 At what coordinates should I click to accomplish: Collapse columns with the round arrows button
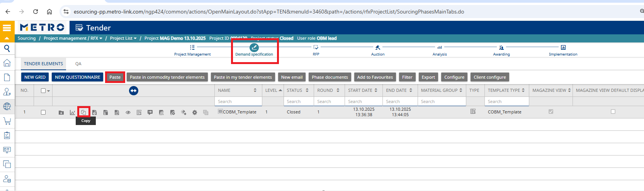(134, 91)
